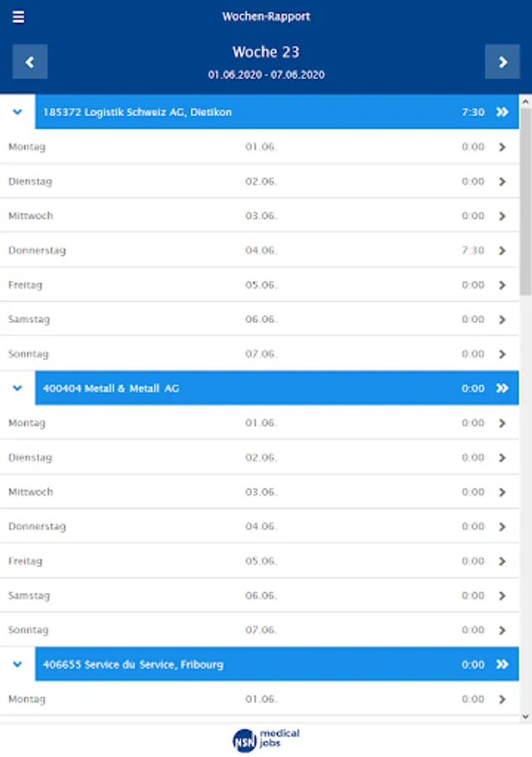The image size is (532, 757).
Task: Open the hamburger menu
Action: click(x=18, y=17)
